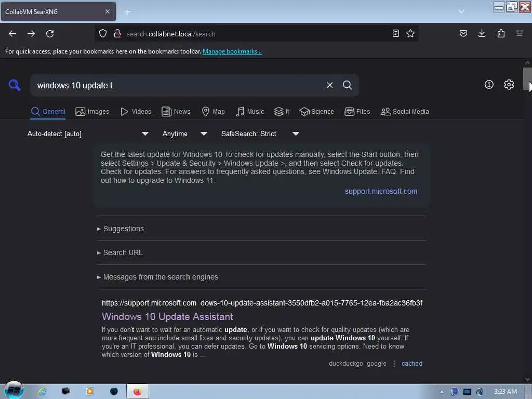Open the SafeSearch: Strict dropdown
This screenshot has height=399, width=532.
[x=260, y=134]
